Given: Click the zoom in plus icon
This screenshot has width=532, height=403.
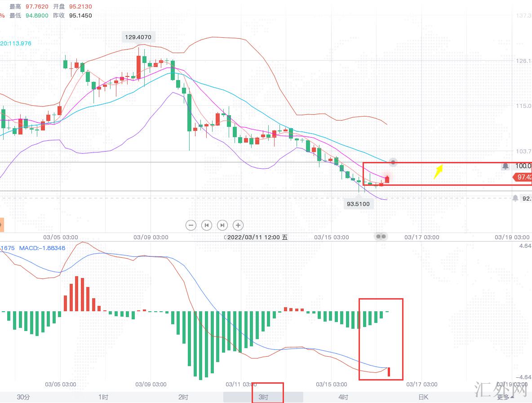Looking at the screenshot, I should click(x=238, y=225).
